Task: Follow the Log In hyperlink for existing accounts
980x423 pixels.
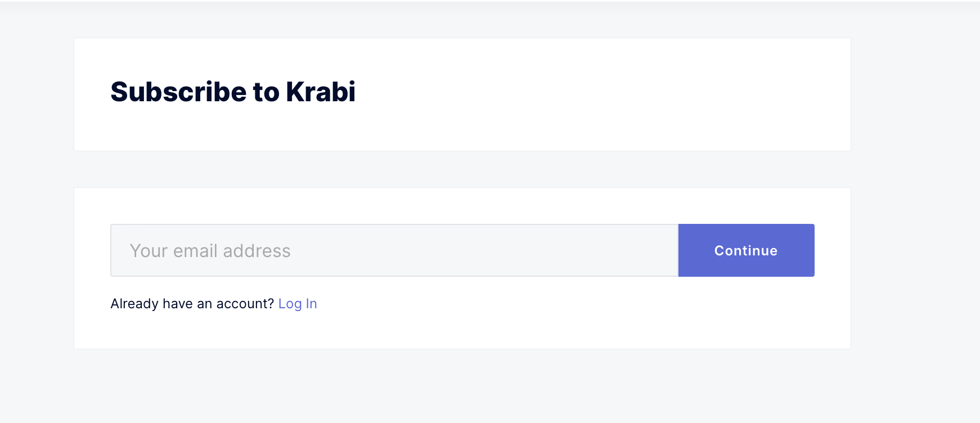Action: pyautogui.click(x=298, y=303)
